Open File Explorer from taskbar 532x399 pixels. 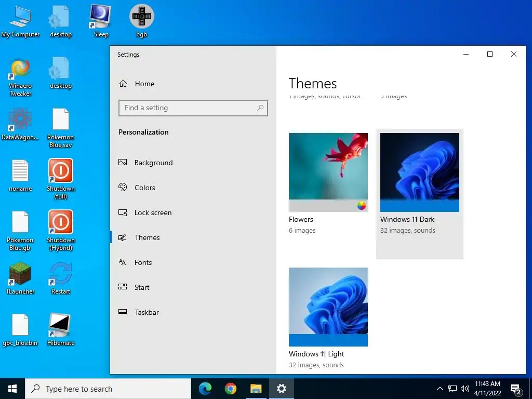[256, 389]
